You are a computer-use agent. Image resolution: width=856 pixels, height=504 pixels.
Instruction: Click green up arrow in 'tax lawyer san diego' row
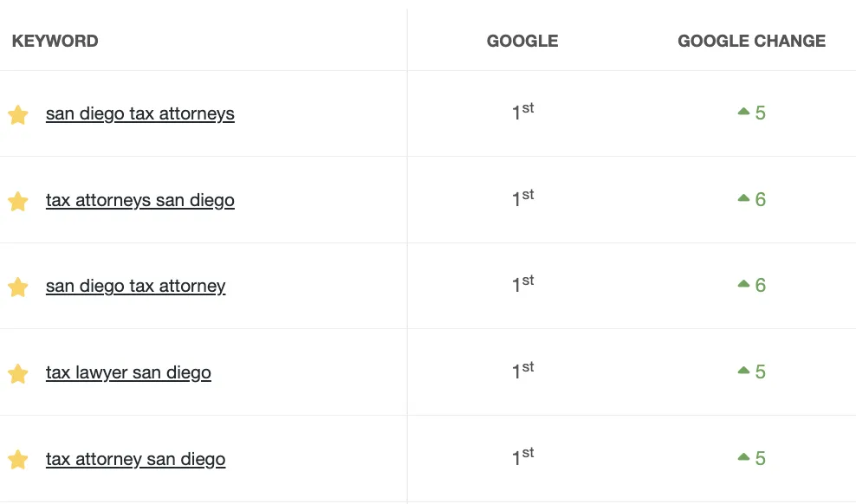tap(743, 372)
